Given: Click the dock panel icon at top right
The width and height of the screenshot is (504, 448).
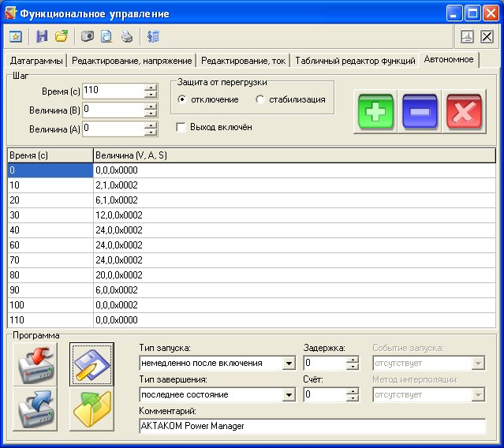Looking at the screenshot, I should tap(467, 36).
